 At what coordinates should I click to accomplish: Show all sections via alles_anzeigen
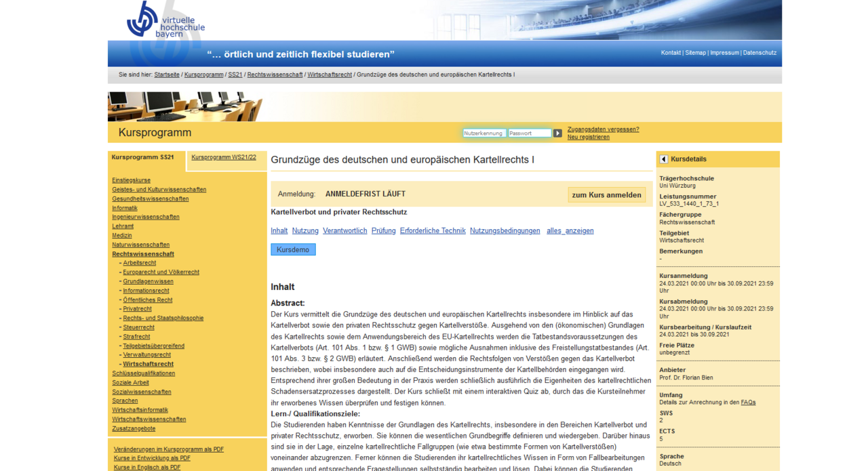coord(570,231)
